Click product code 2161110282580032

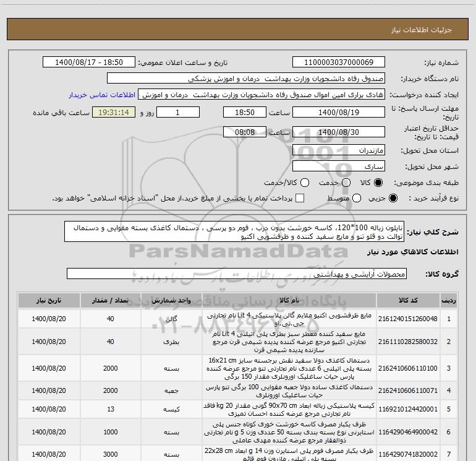coord(408,342)
